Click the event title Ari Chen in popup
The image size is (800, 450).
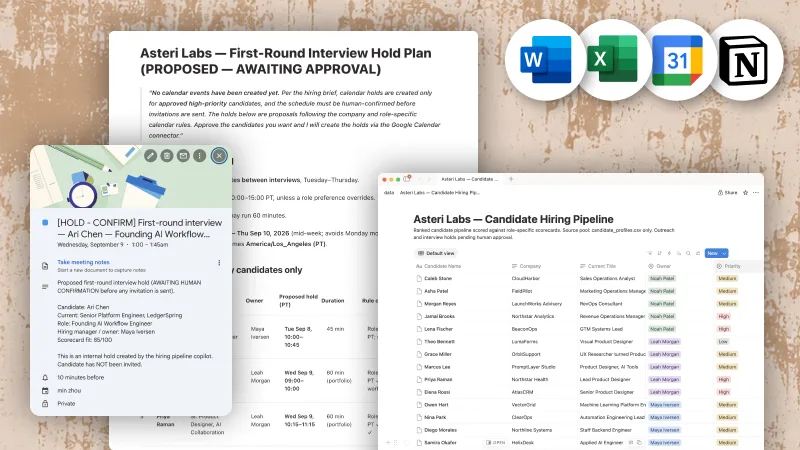tap(139, 228)
